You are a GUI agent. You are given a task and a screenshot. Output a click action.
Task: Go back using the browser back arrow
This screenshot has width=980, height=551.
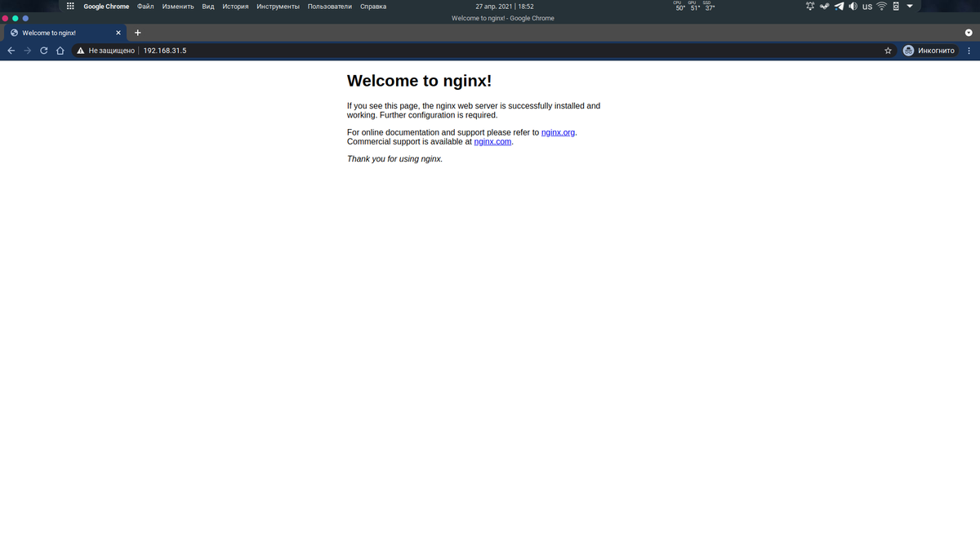tap(11, 50)
